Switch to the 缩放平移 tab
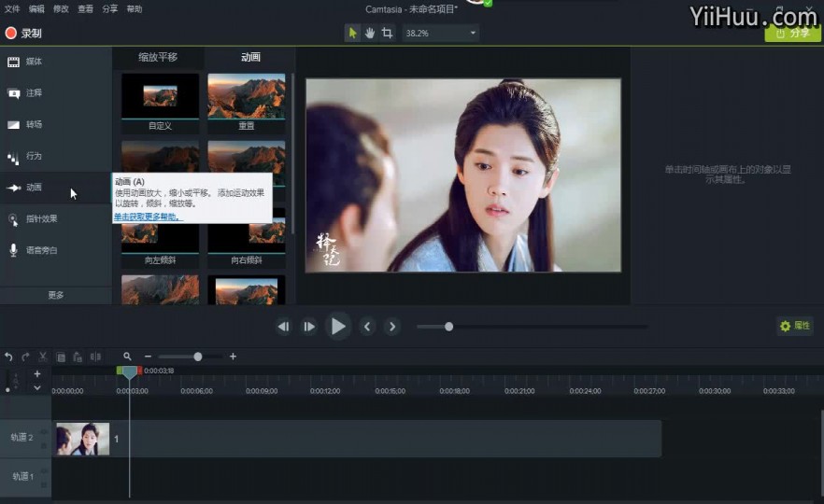The height and width of the screenshot is (504, 824). point(158,57)
